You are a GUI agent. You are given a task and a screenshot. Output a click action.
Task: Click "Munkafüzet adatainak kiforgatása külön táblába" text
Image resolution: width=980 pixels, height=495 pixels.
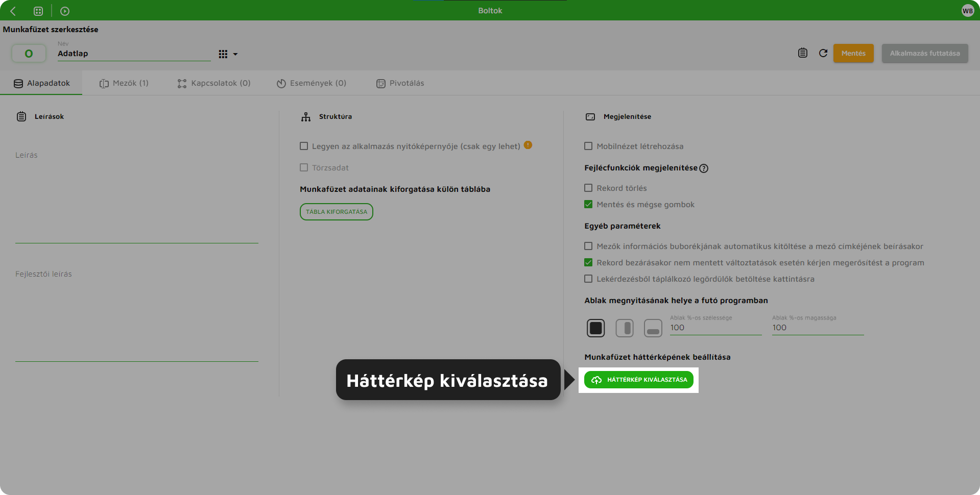point(395,189)
